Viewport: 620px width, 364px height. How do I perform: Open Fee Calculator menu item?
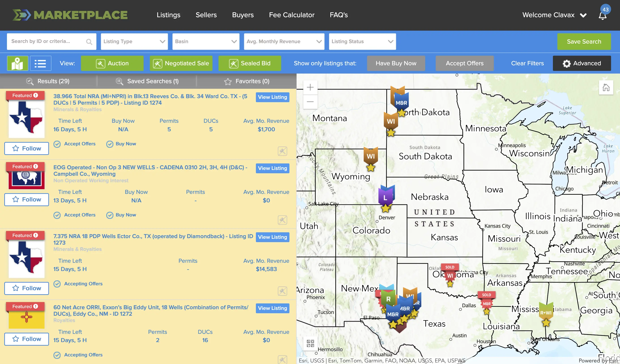[x=292, y=15]
